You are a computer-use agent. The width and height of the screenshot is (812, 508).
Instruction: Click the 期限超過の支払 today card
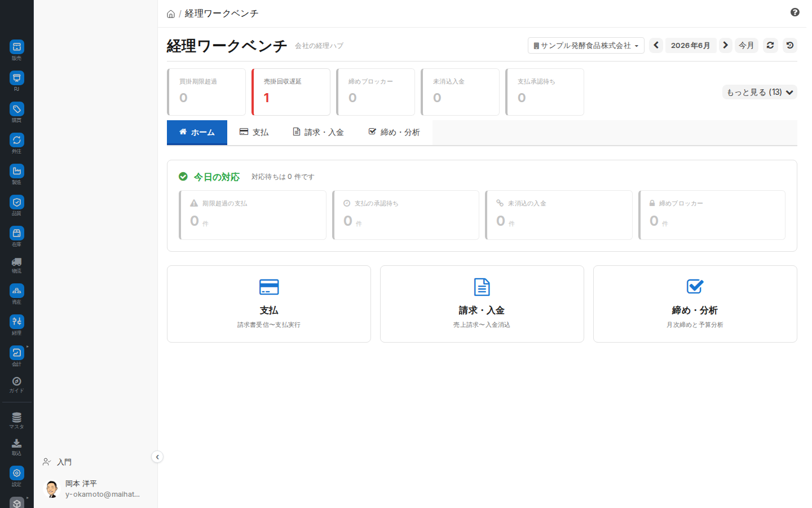[x=253, y=215]
